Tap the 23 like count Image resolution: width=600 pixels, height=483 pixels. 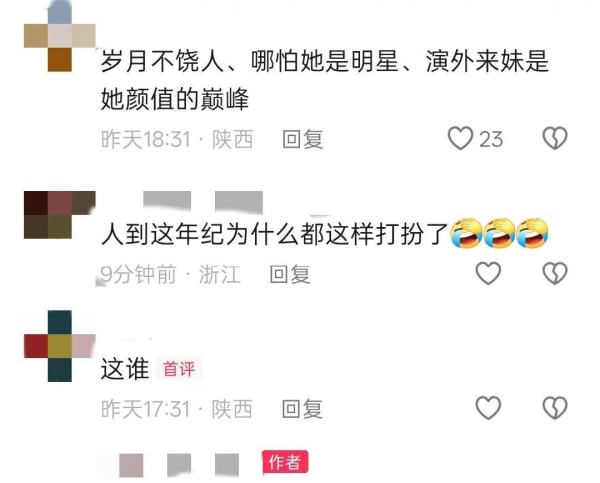pos(491,139)
